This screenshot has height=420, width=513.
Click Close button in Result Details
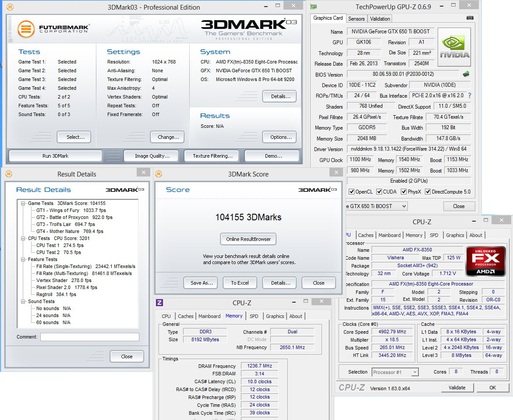pyautogui.click(x=127, y=356)
